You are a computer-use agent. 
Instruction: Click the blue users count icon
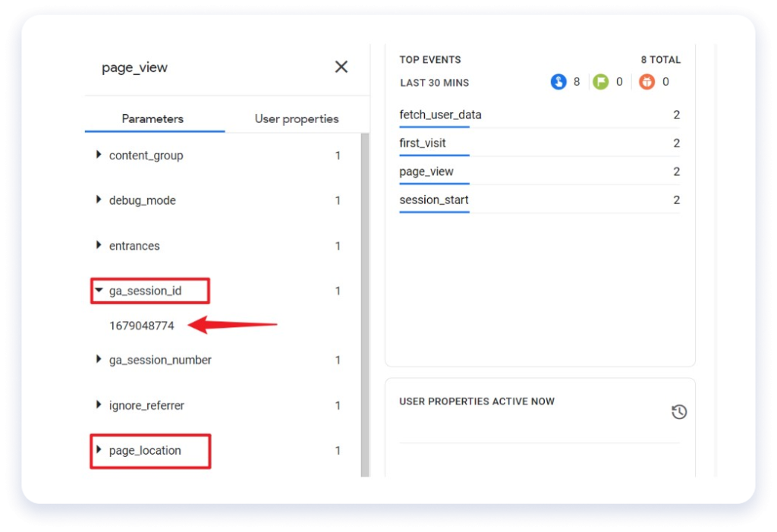[558, 81]
